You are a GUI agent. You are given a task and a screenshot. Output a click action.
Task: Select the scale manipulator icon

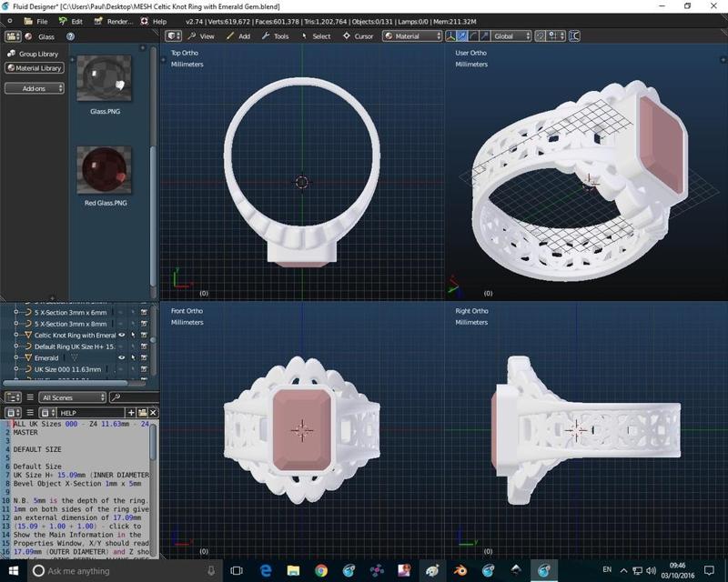(484, 36)
